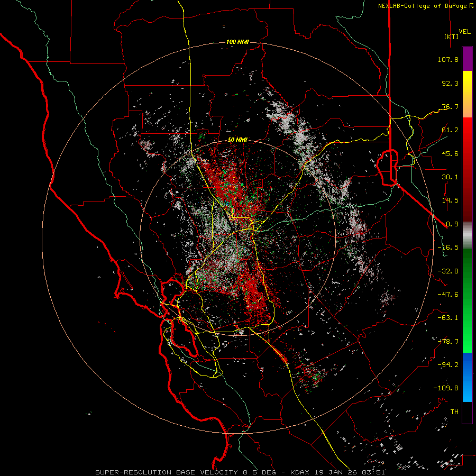Viewport: 476px width, 476px height.
Task: Click the -109.8 velocity scale value
Action: point(446,388)
